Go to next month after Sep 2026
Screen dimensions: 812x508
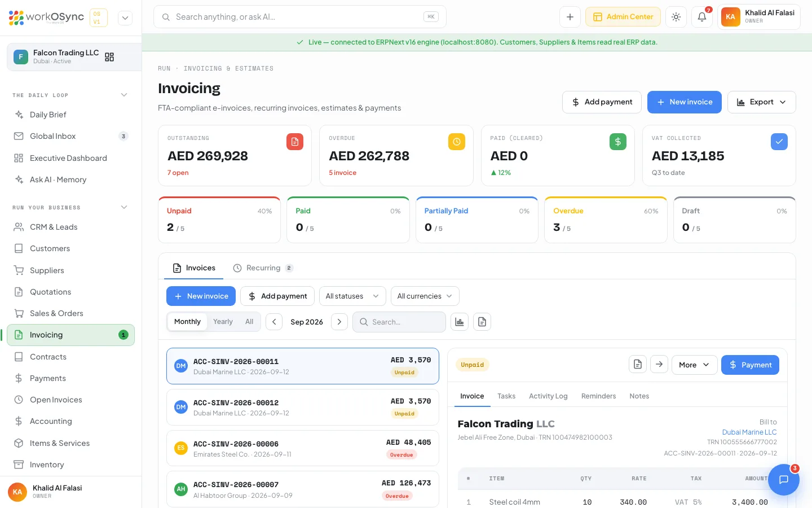click(x=339, y=322)
